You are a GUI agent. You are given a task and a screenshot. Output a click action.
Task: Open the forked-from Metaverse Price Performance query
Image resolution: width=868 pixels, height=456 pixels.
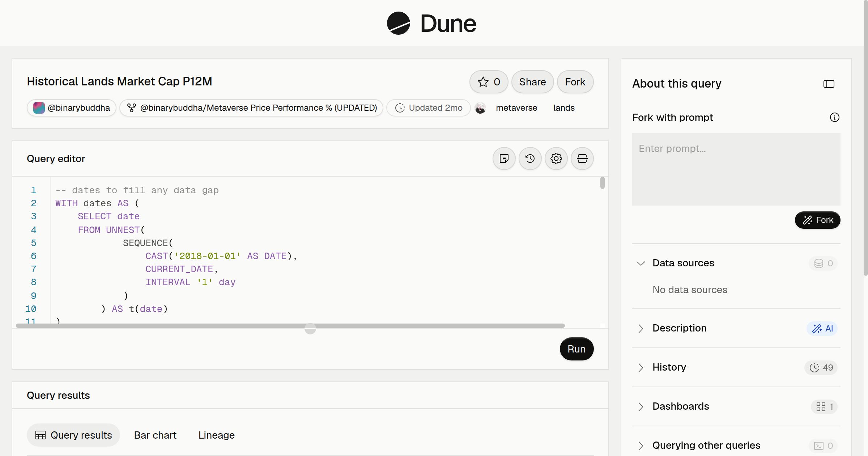tap(251, 108)
